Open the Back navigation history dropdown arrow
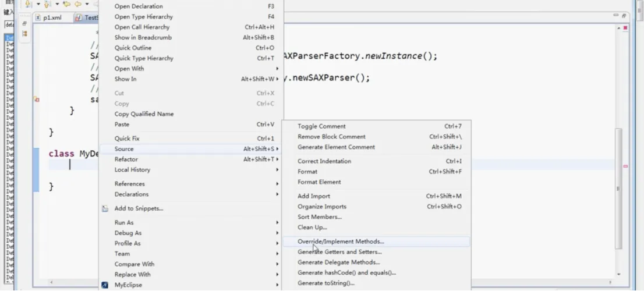This screenshot has height=291, width=644. 87,4
